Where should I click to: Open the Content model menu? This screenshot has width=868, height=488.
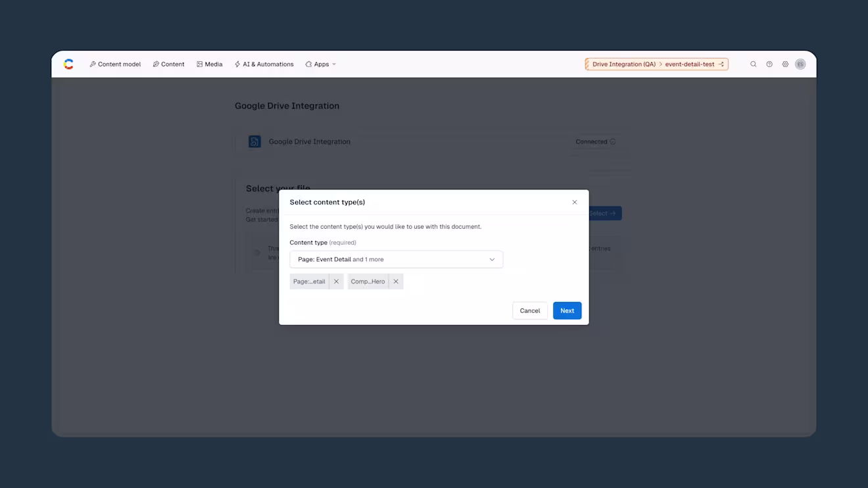pos(115,64)
